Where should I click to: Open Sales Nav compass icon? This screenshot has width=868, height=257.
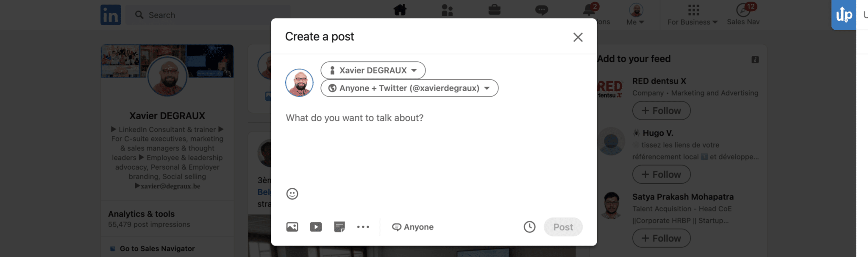744,9
